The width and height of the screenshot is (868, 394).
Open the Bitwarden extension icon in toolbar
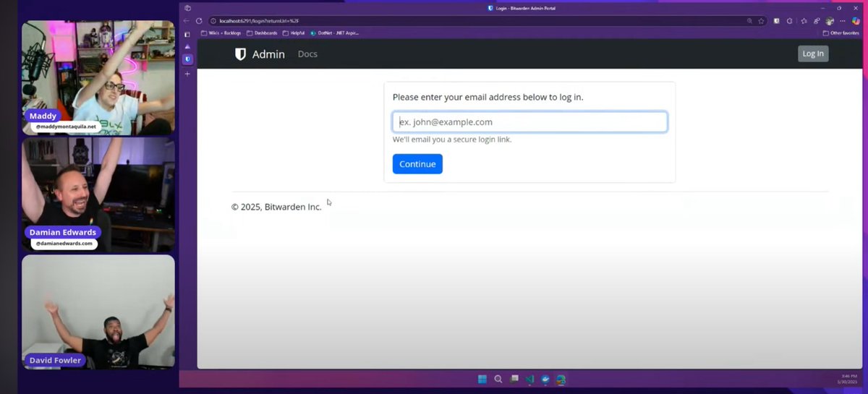[776, 21]
